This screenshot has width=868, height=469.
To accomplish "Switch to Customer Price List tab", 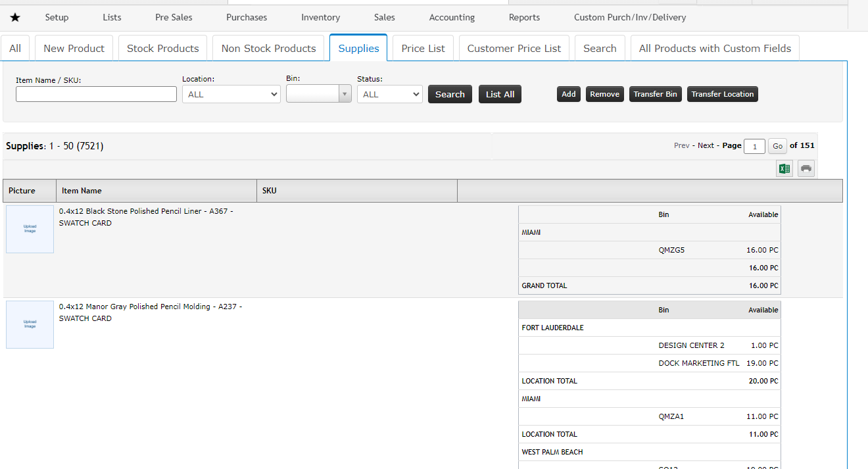I will (x=514, y=48).
